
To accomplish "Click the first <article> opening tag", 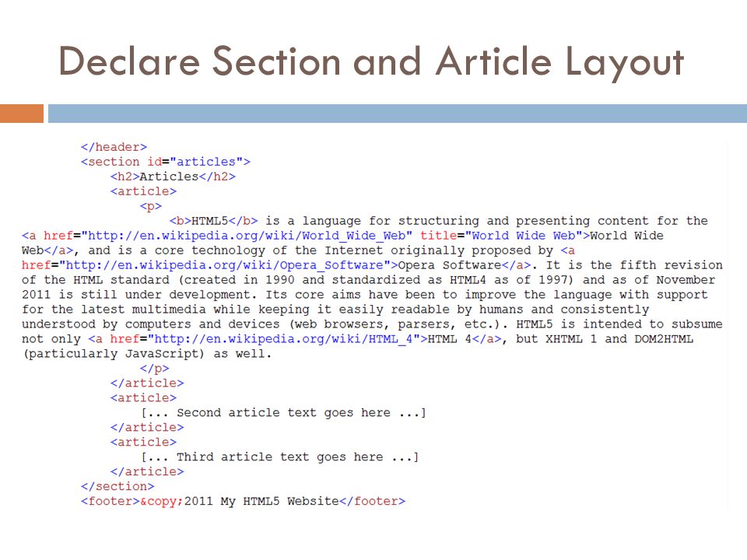I will 143,191.
